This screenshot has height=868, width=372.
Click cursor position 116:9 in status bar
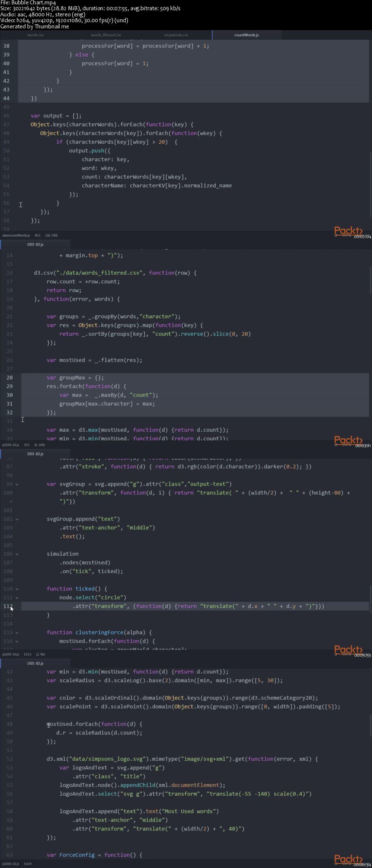click(x=28, y=864)
